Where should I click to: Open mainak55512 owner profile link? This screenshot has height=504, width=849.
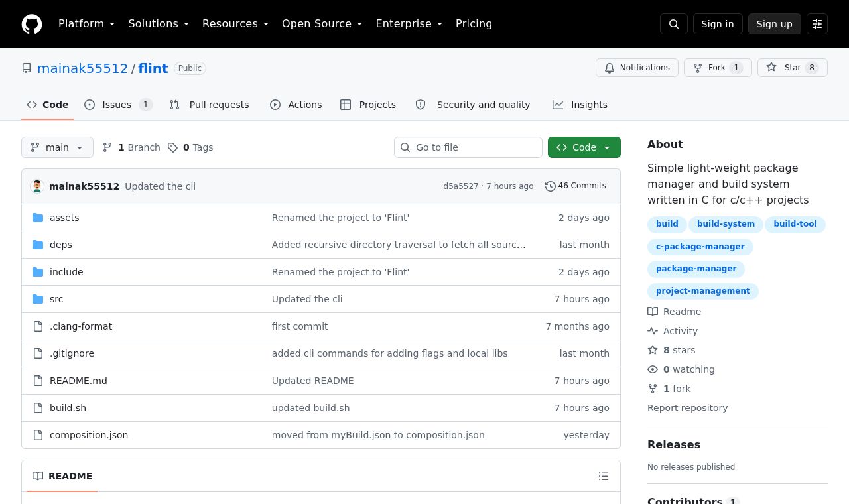82,68
